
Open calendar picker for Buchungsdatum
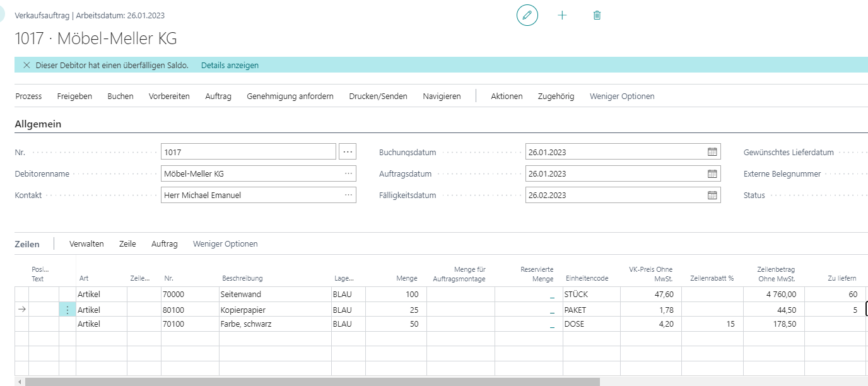point(712,152)
